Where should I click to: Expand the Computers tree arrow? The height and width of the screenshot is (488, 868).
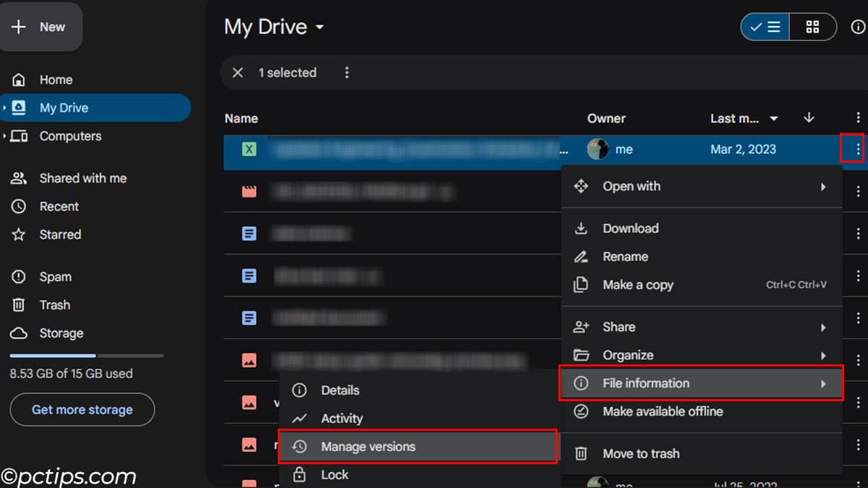(4, 136)
